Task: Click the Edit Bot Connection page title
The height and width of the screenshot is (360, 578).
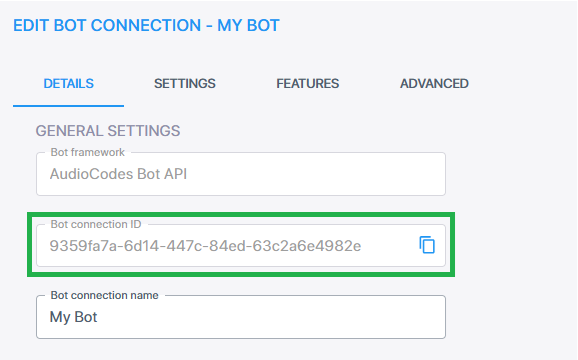Action: pos(146,25)
